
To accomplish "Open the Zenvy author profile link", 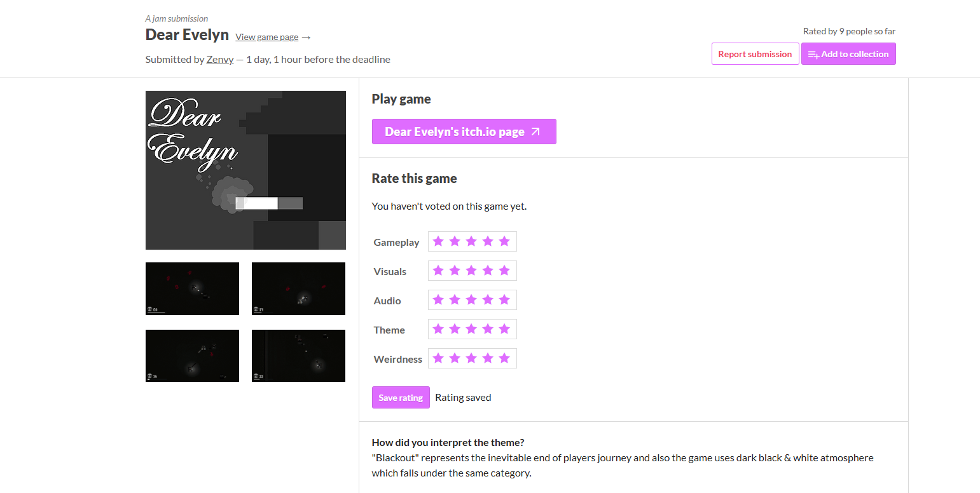I will pos(220,60).
